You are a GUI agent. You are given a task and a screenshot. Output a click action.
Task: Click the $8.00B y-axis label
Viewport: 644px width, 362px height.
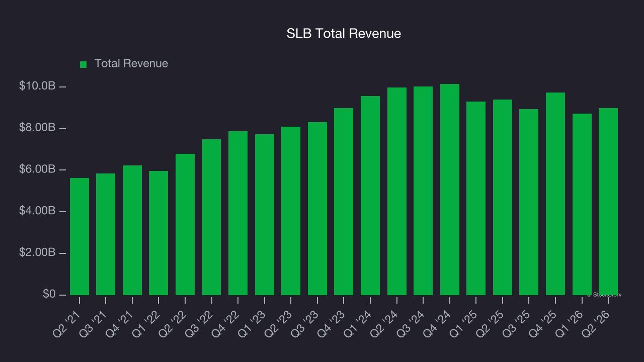tap(37, 128)
